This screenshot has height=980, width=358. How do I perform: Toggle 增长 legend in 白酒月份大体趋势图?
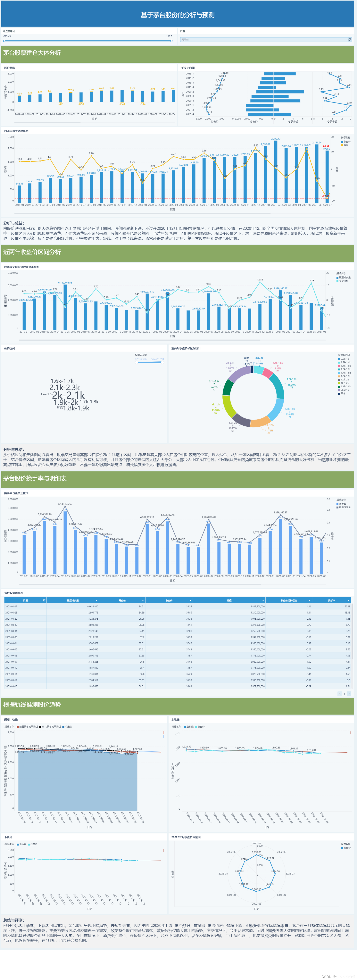pyautogui.click(x=345, y=145)
